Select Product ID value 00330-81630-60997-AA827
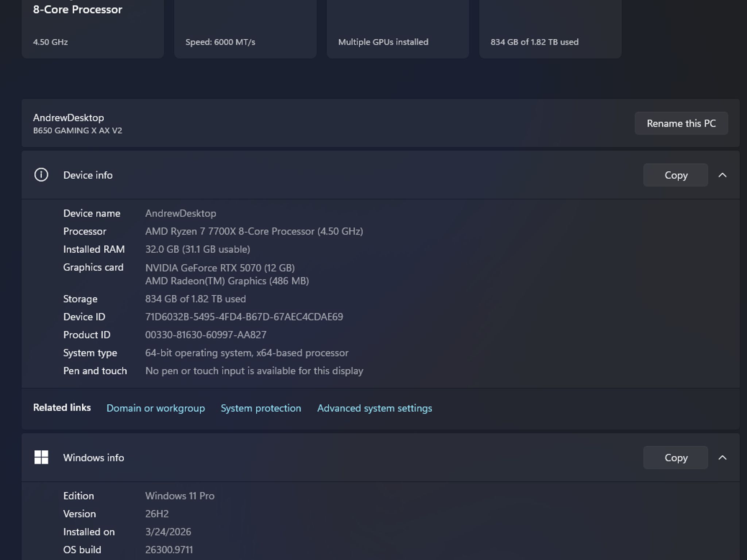The width and height of the screenshot is (747, 560). (x=206, y=335)
